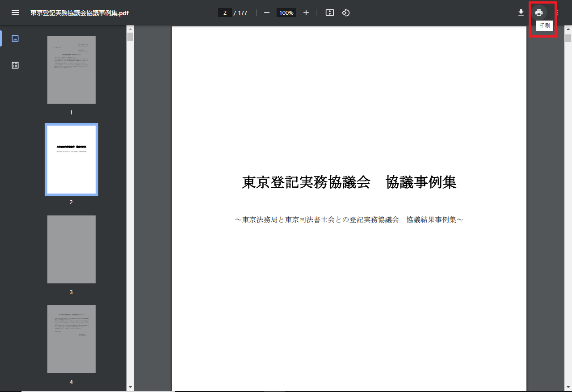Click the document scroll up arrow

click(x=568, y=29)
